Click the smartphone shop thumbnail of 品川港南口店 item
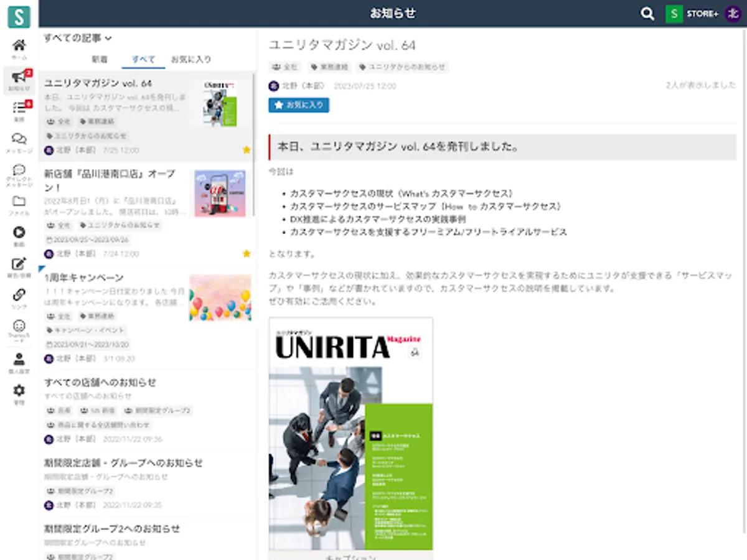This screenshot has width=747, height=560. [x=220, y=194]
